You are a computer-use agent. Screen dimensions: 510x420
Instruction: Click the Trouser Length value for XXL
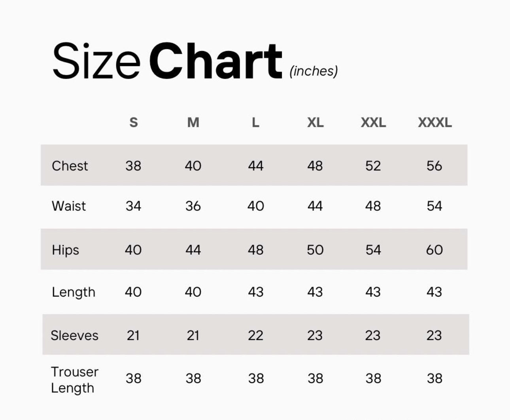(x=373, y=378)
